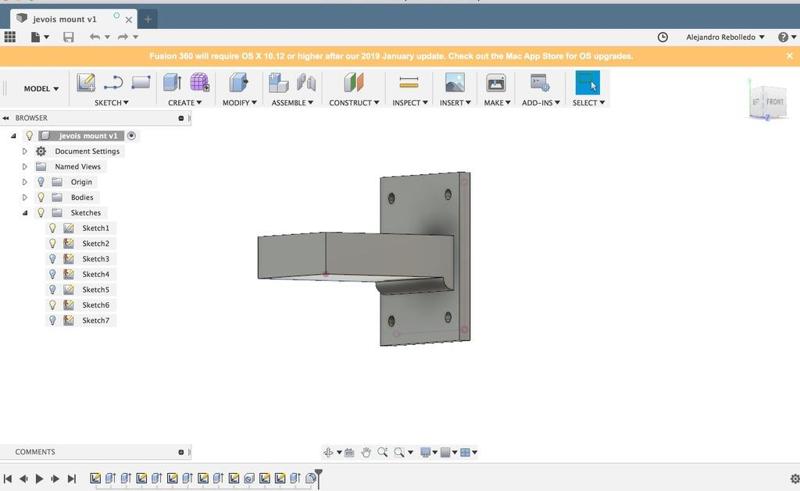Undo the last action
The height and width of the screenshot is (491, 800).
pyautogui.click(x=95, y=37)
